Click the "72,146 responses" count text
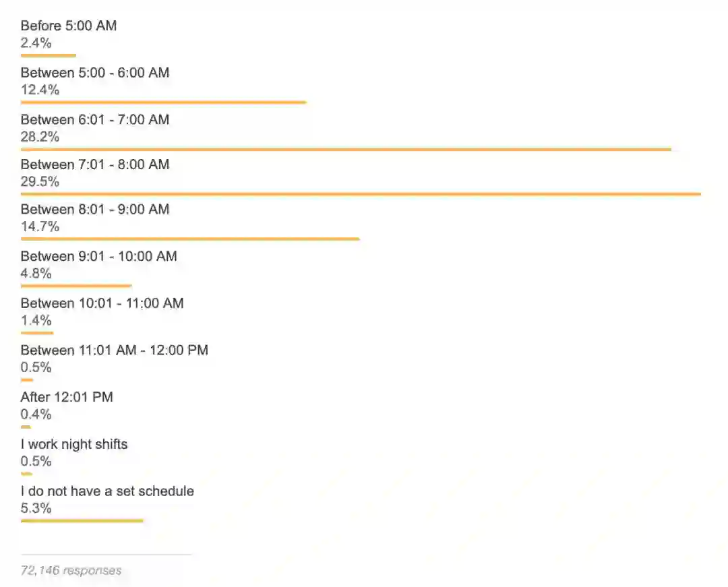The height and width of the screenshot is (587, 728). [x=71, y=570]
